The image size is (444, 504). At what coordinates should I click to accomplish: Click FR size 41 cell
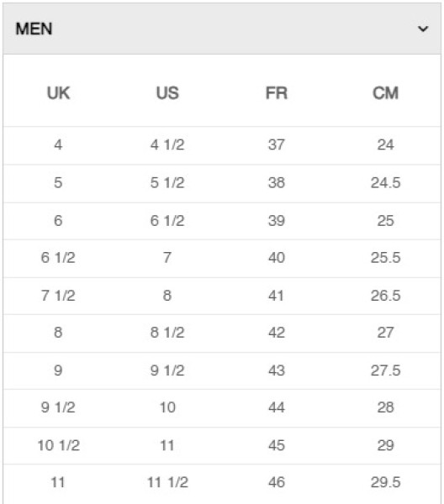click(x=277, y=296)
